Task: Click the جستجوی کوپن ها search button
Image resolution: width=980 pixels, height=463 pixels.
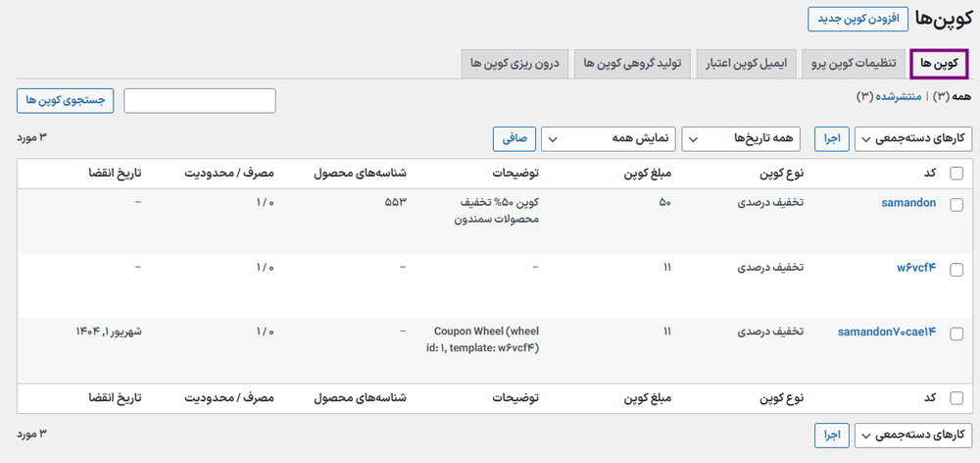Action: 65,100
